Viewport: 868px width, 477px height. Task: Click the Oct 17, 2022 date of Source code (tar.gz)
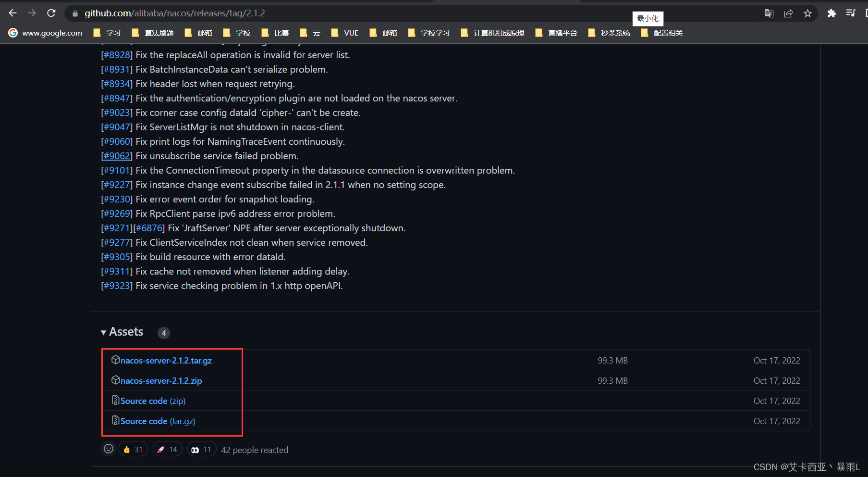(x=777, y=421)
